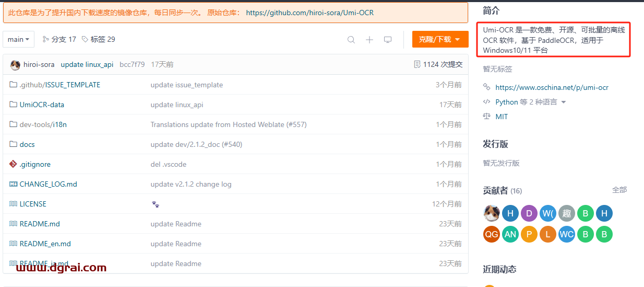Image resolution: width=644 pixels, height=287 pixels.
Task: Open commit hash bcc7f79
Action: [x=132, y=64]
